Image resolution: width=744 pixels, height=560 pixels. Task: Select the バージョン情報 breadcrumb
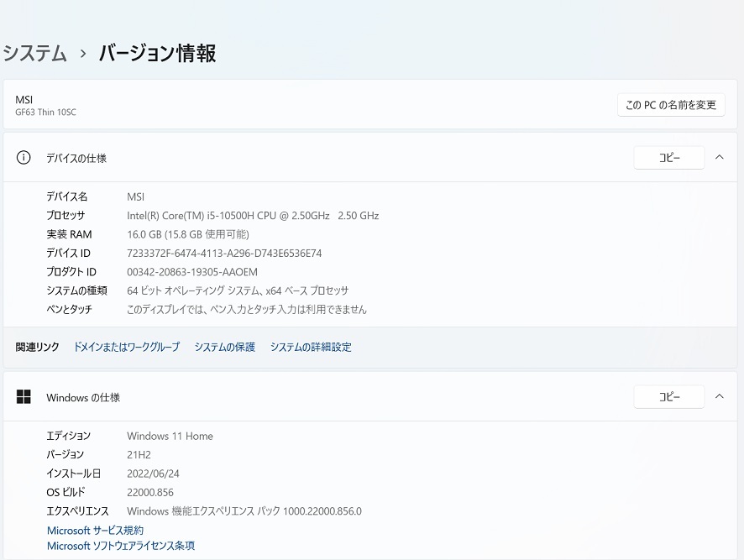[x=156, y=53]
